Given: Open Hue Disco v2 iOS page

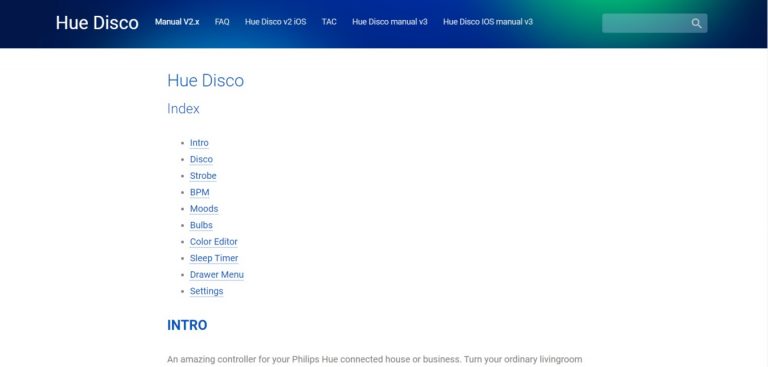Looking at the screenshot, I should point(275,22).
